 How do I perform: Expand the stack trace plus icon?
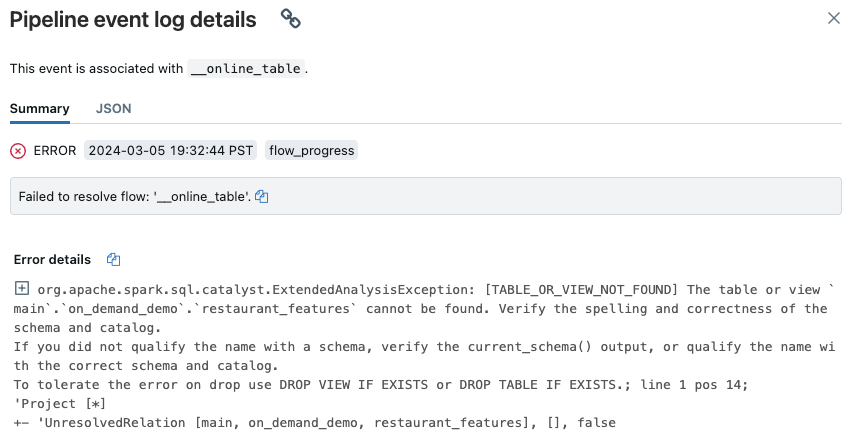tap(21, 289)
